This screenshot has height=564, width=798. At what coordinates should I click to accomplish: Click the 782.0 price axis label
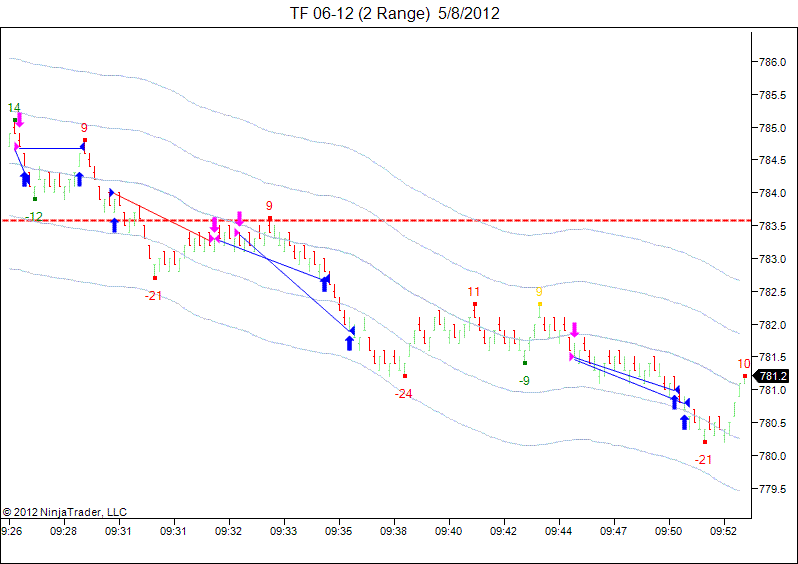click(x=772, y=325)
